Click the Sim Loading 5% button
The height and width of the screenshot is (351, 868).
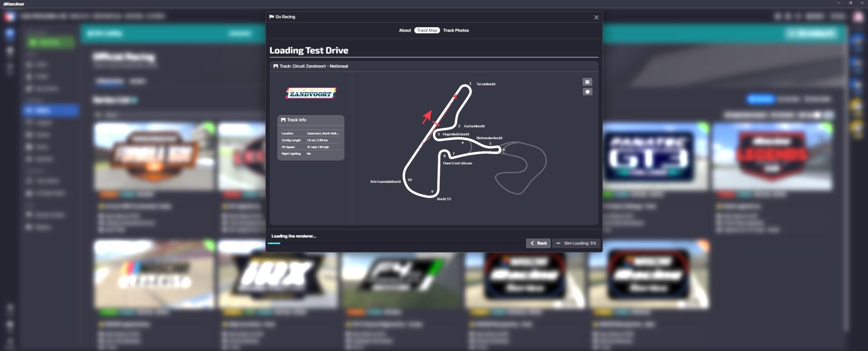[x=576, y=243]
